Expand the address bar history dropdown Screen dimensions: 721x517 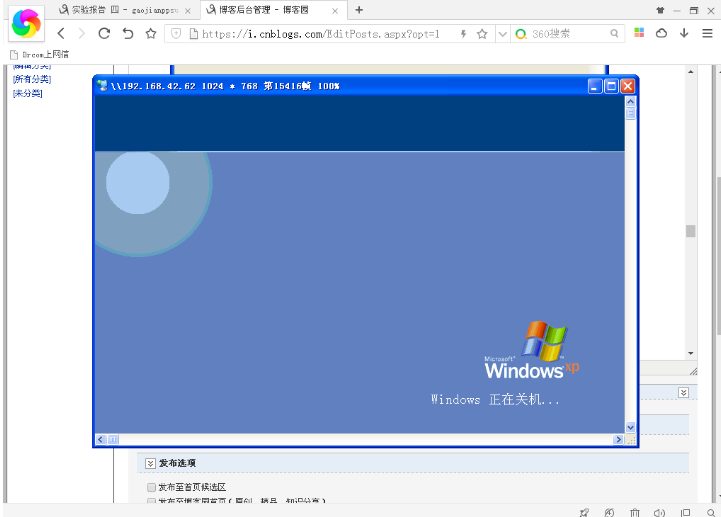(503, 34)
